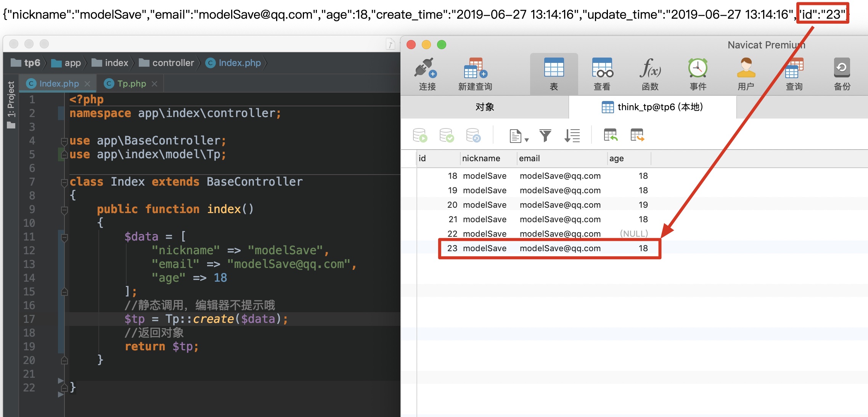Open the Function (函数) icon
This screenshot has height=417, width=868.
(x=650, y=75)
